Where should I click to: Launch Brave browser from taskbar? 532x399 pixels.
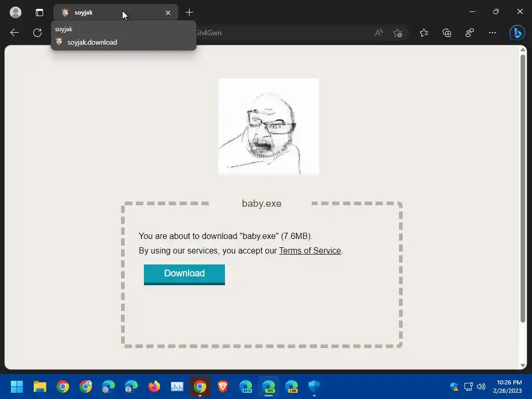(x=222, y=387)
